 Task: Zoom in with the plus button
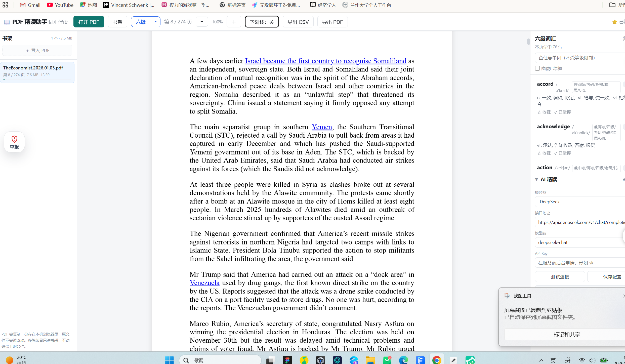tap(234, 22)
